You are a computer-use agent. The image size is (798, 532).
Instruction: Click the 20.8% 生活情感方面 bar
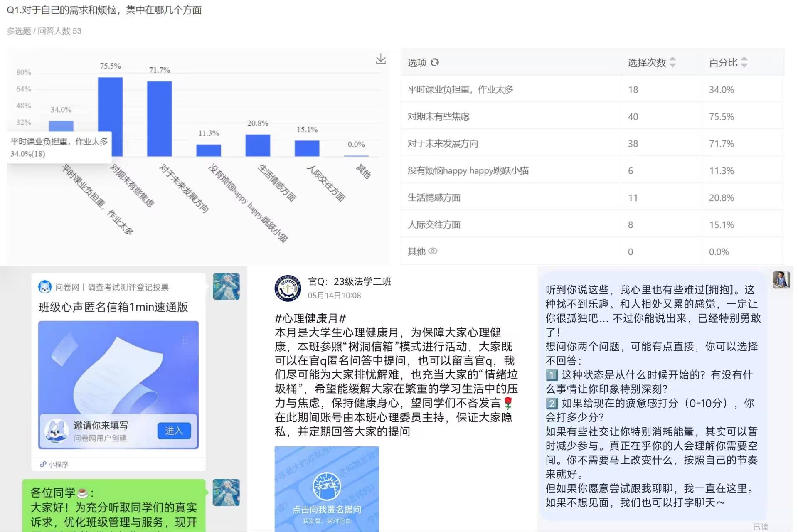click(x=258, y=145)
